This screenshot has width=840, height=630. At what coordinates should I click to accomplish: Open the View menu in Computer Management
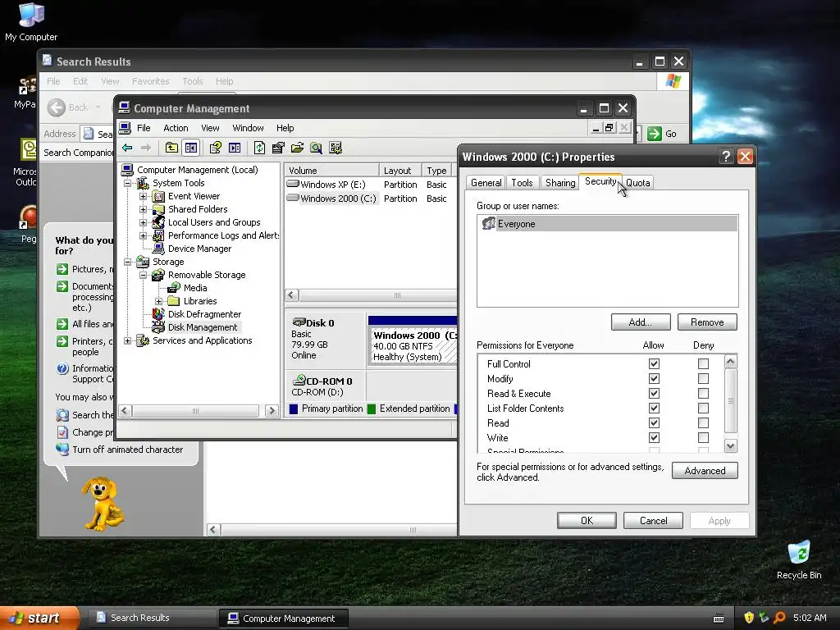click(210, 128)
